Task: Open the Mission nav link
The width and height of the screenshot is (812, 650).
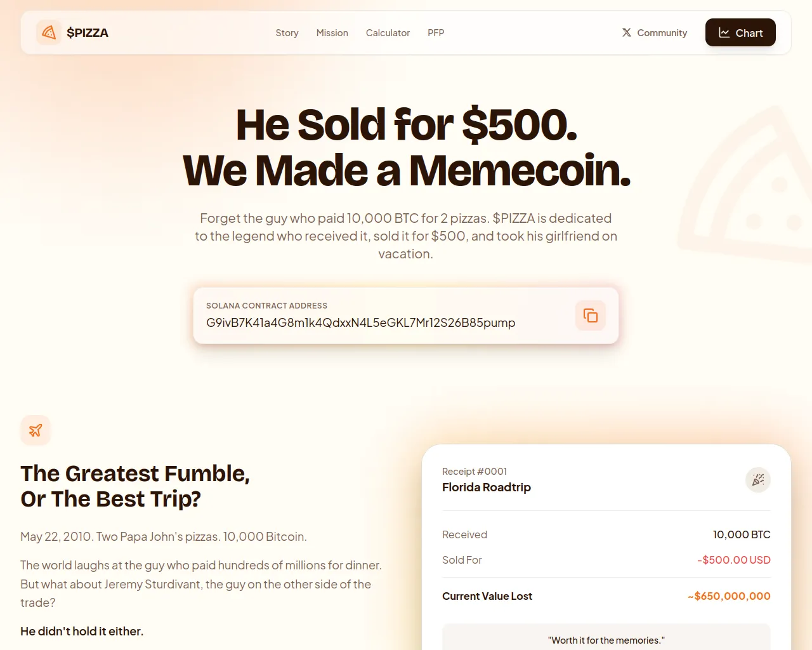Action: 332,33
